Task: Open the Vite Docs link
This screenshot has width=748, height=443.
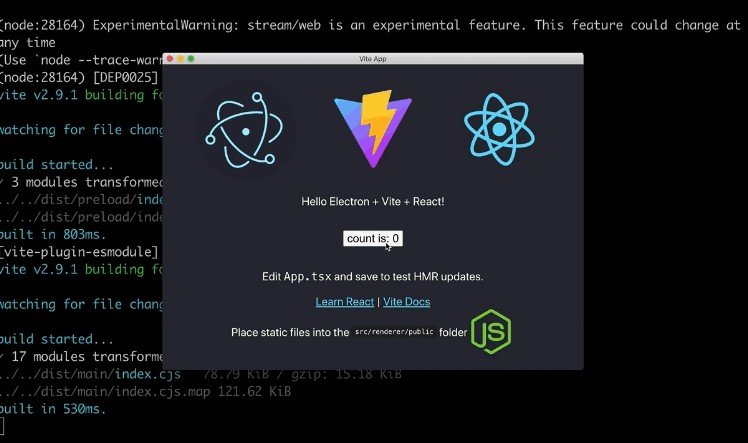Action: click(x=406, y=302)
